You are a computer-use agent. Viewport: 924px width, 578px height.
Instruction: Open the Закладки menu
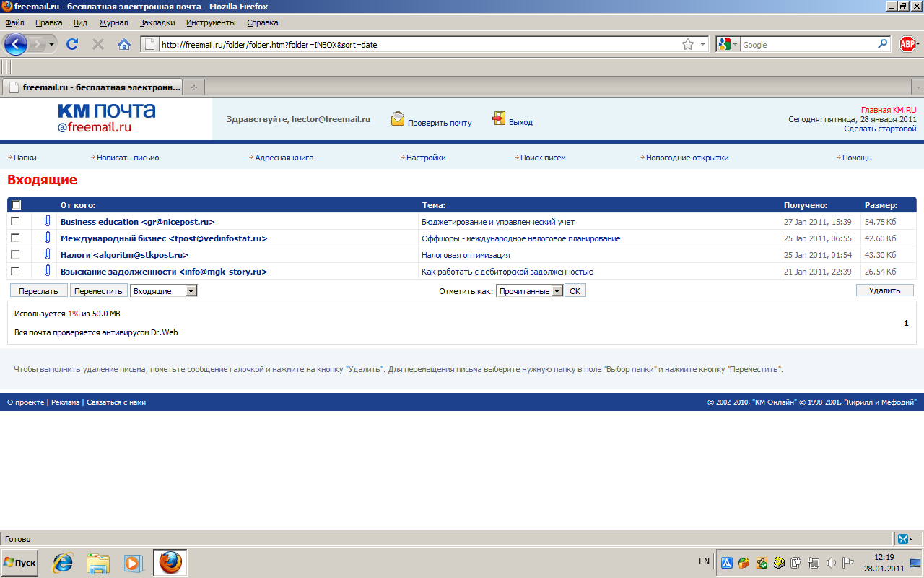point(157,22)
